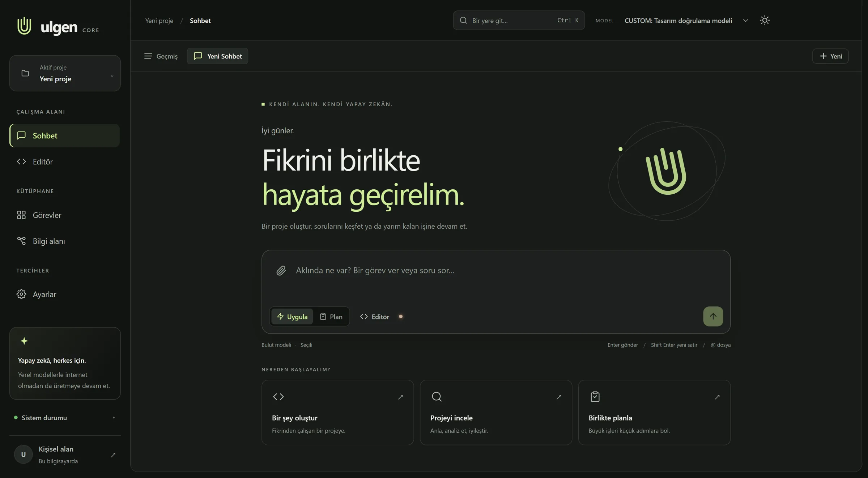Click 'CUSTOM: Tasarım doğrulama modeli' text
868x478 pixels.
tap(678, 21)
